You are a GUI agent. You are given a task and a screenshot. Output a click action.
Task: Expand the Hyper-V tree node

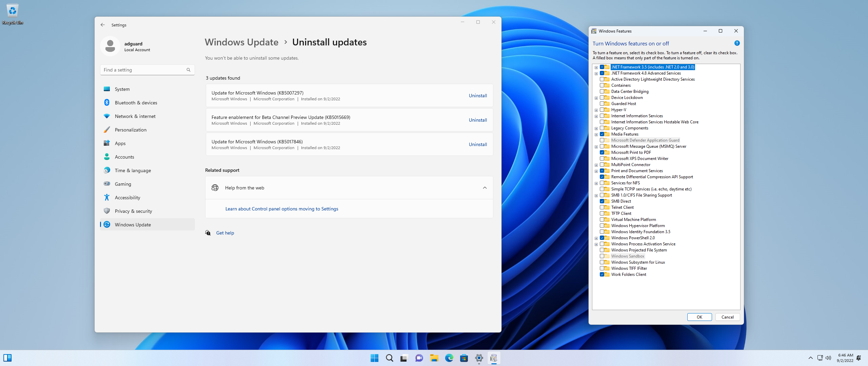pyautogui.click(x=596, y=110)
